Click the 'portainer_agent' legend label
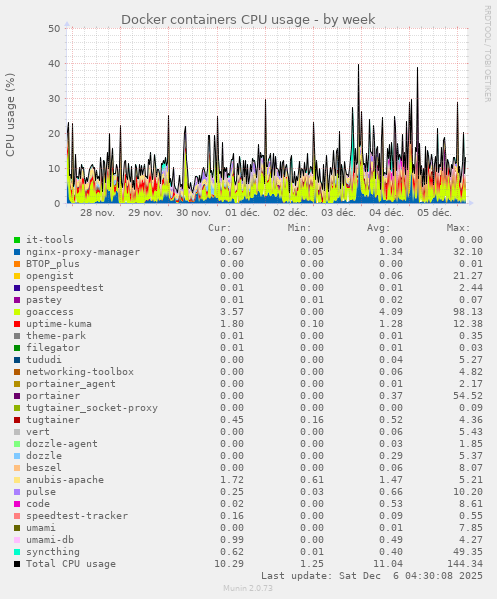497x599 pixels. [x=71, y=384]
